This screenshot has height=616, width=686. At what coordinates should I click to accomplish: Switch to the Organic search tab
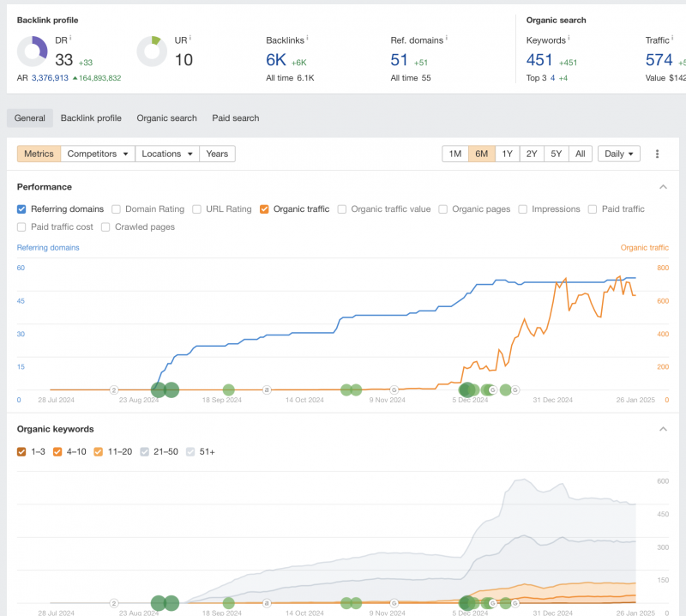(x=166, y=118)
